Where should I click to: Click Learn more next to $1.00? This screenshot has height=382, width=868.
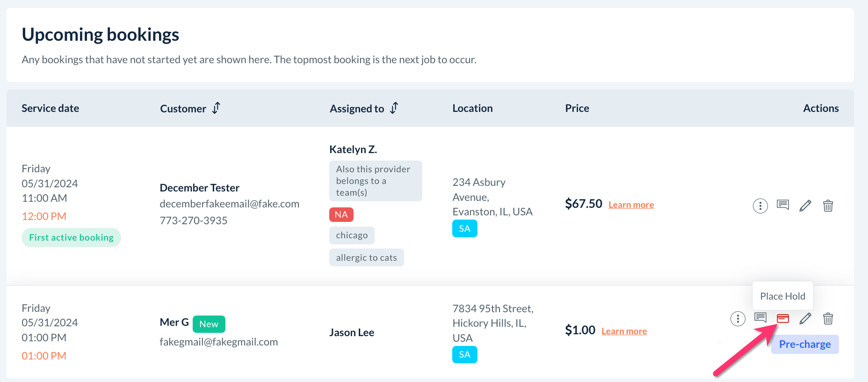(x=624, y=331)
